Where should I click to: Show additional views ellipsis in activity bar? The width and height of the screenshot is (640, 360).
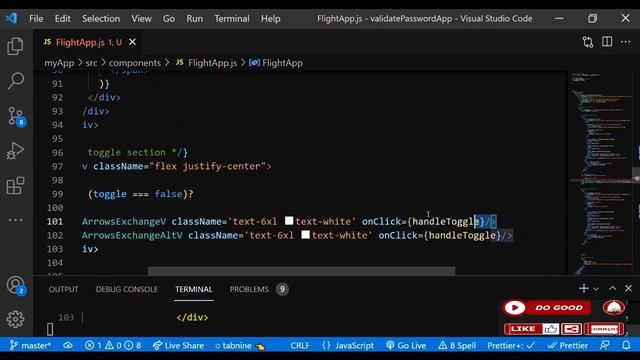click(16, 220)
